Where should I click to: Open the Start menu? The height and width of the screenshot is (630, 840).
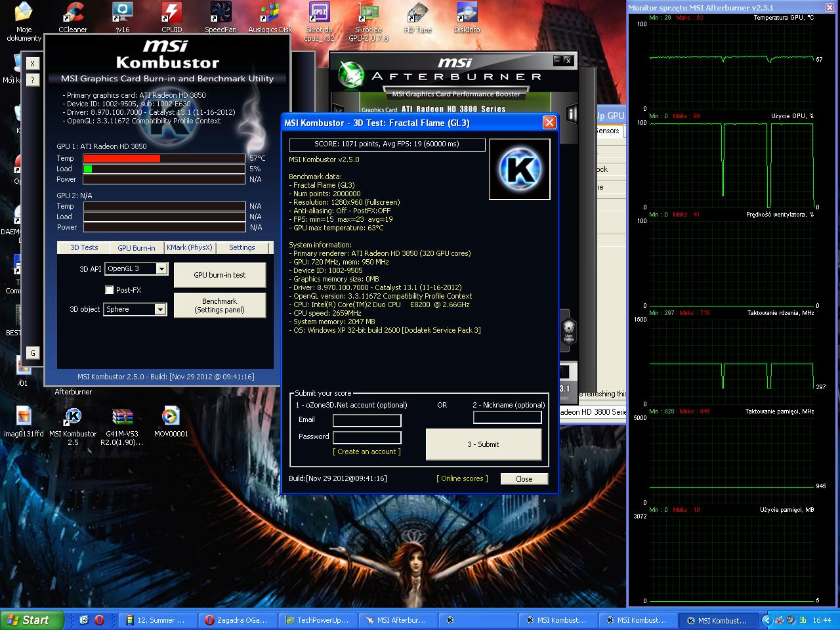tap(32, 619)
